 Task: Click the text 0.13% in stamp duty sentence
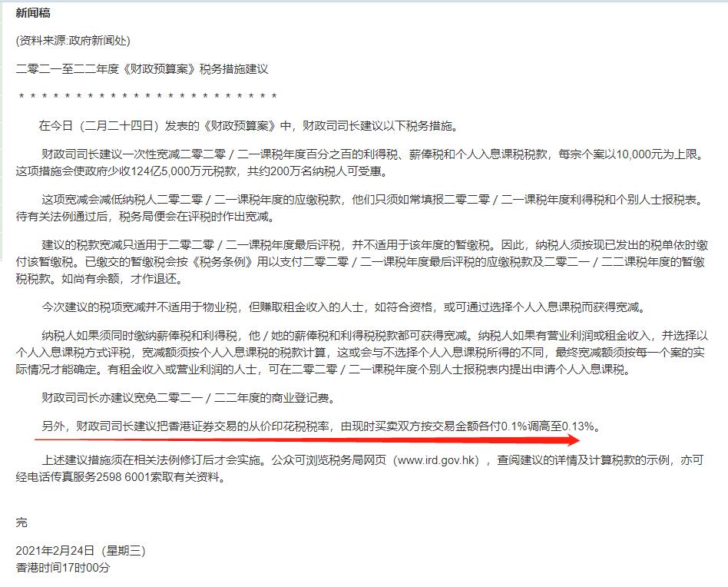point(577,426)
